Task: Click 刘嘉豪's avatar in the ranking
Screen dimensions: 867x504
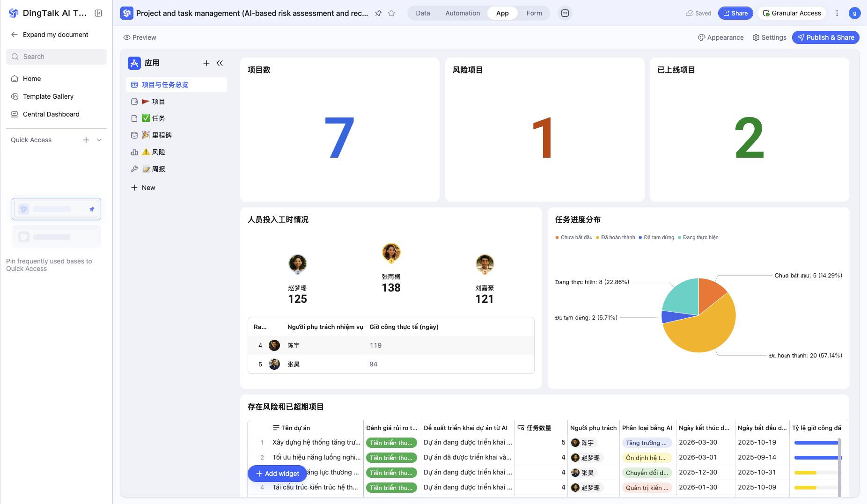Action: click(485, 264)
